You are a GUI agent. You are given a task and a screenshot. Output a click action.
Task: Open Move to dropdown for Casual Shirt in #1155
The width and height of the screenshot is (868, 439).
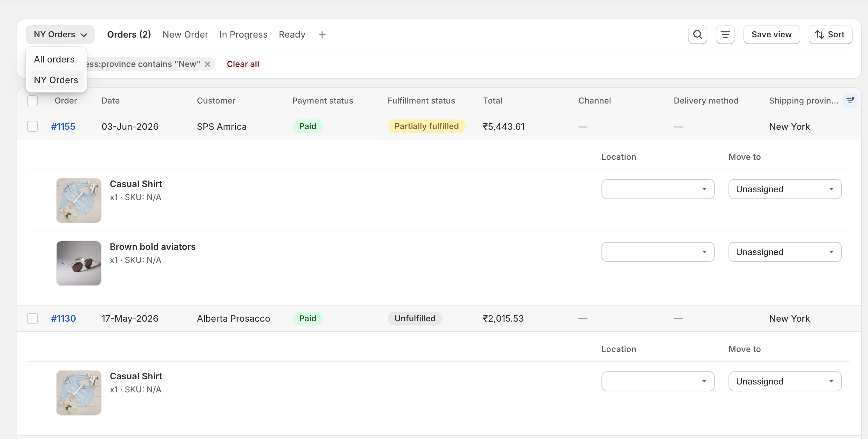(x=785, y=189)
